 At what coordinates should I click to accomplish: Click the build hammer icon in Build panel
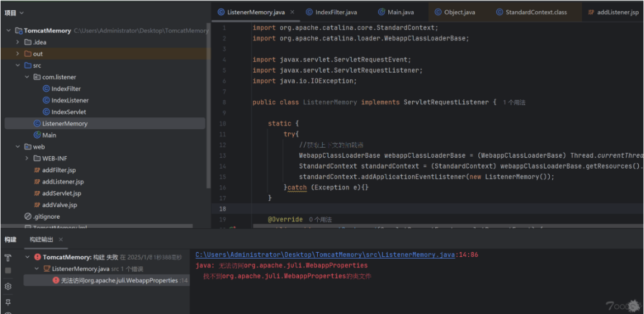[x=8, y=257]
